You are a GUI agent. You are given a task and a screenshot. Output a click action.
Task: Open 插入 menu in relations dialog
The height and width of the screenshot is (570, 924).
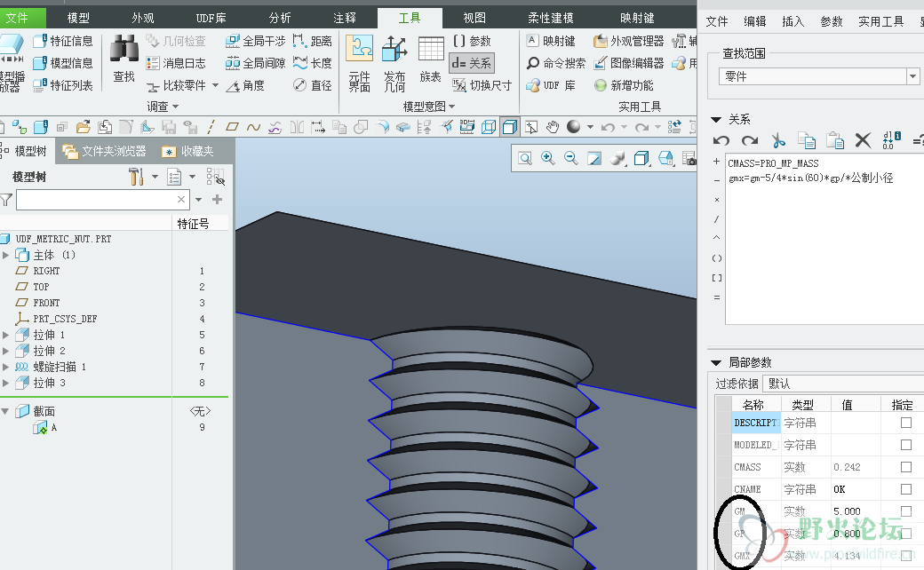click(x=793, y=22)
